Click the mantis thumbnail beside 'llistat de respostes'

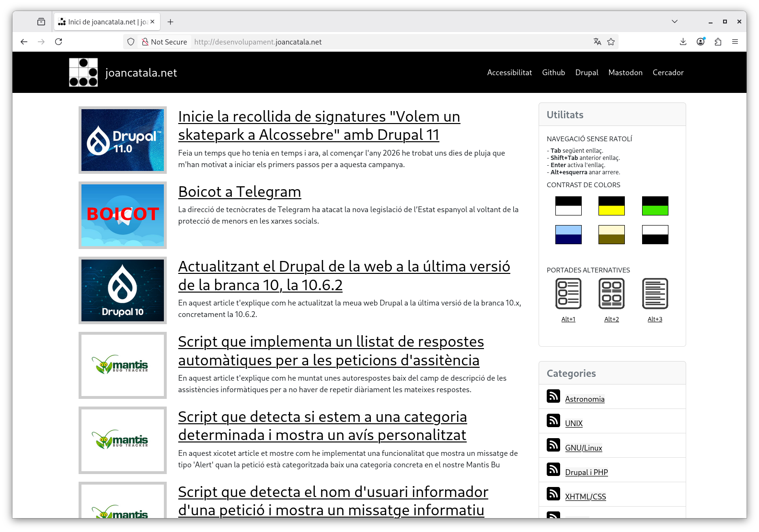click(123, 365)
